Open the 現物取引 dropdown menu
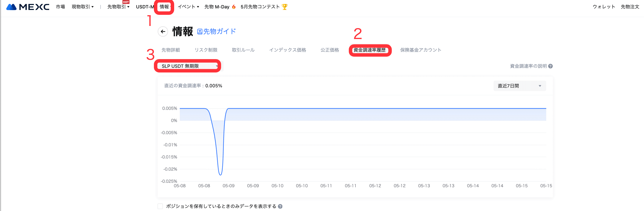Viewport: 644px width, 211px height. point(83,7)
